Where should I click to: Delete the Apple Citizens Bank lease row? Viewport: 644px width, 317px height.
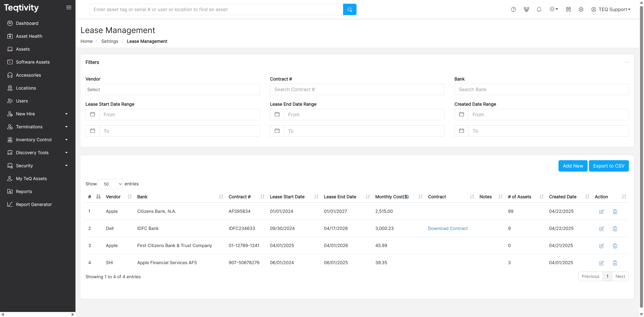click(615, 212)
